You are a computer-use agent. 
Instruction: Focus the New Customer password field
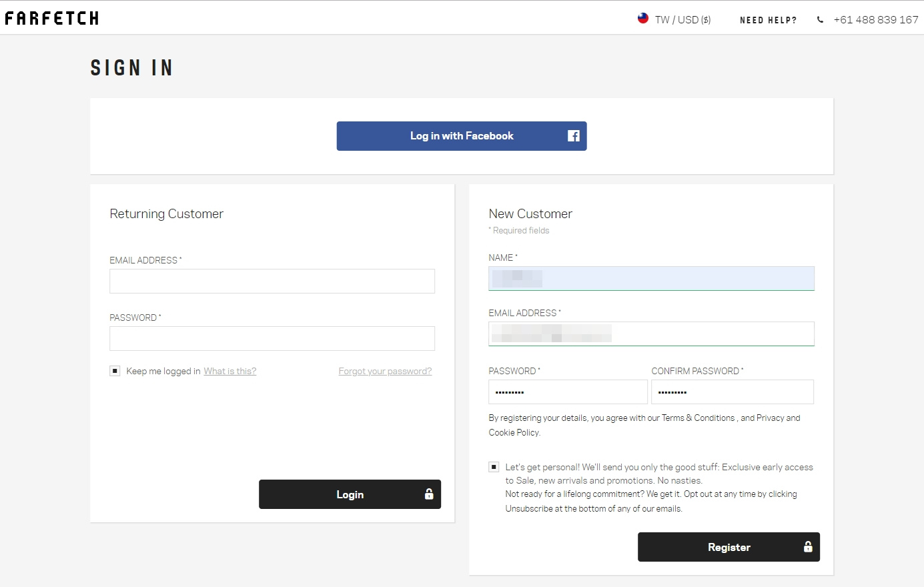tap(568, 392)
